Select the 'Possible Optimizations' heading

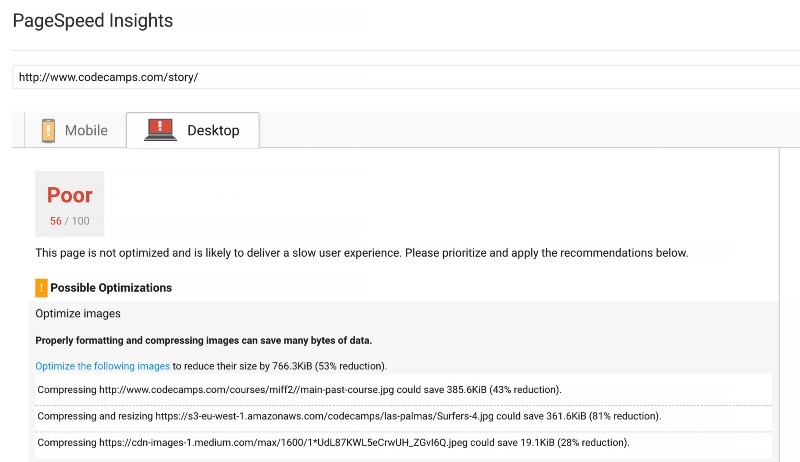point(111,288)
